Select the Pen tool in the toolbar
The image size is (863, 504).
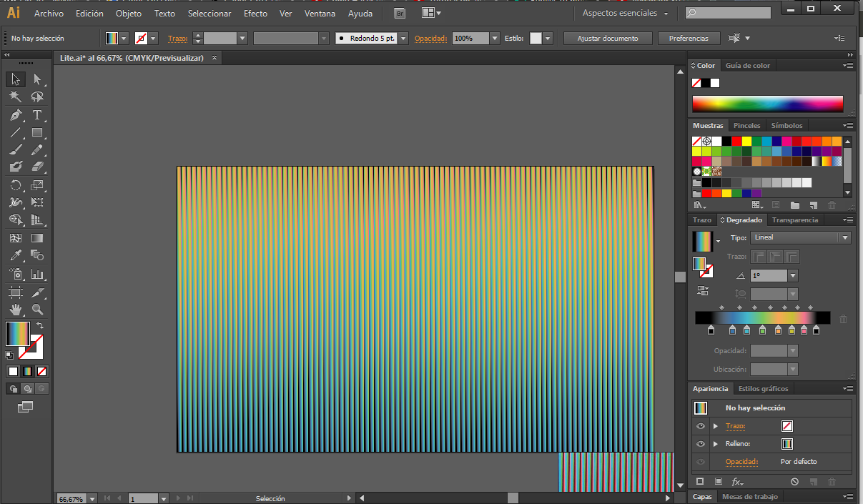(x=16, y=116)
